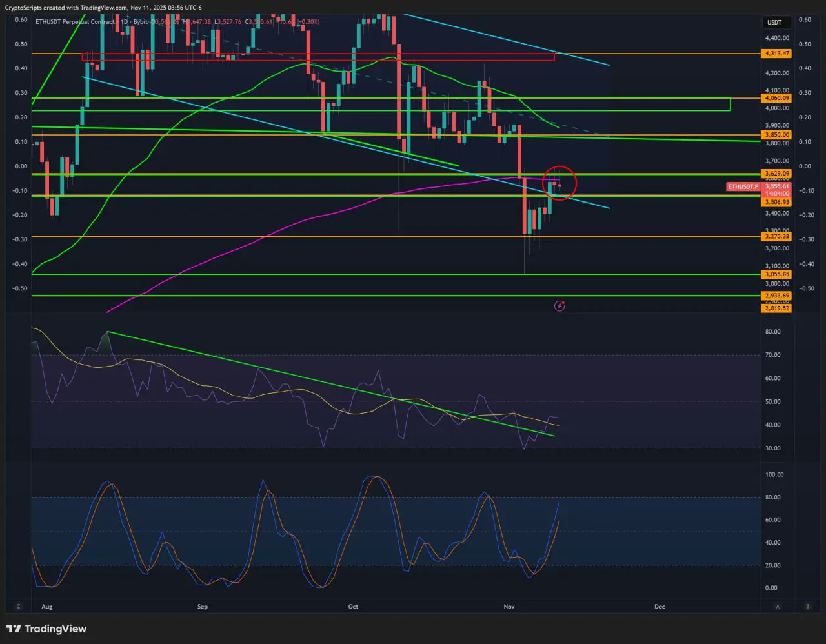
Task: Click the 70.00 RSI scale value
Action: pos(772,355)
